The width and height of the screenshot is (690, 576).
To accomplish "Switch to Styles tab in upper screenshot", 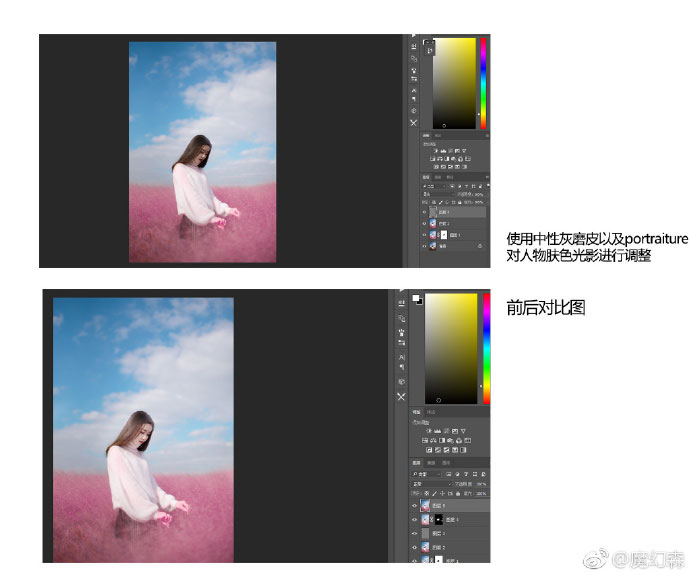I will click(438, 136).
